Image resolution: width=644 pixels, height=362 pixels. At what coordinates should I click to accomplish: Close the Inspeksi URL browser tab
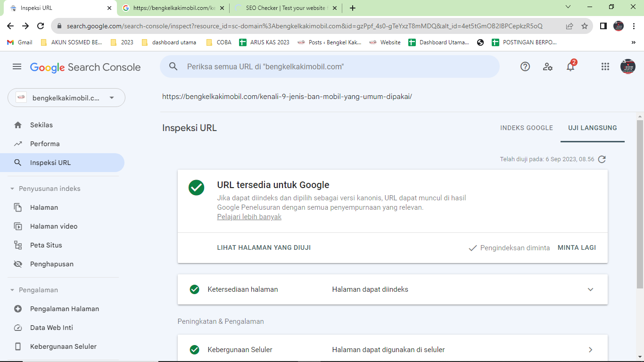(109, 8)
